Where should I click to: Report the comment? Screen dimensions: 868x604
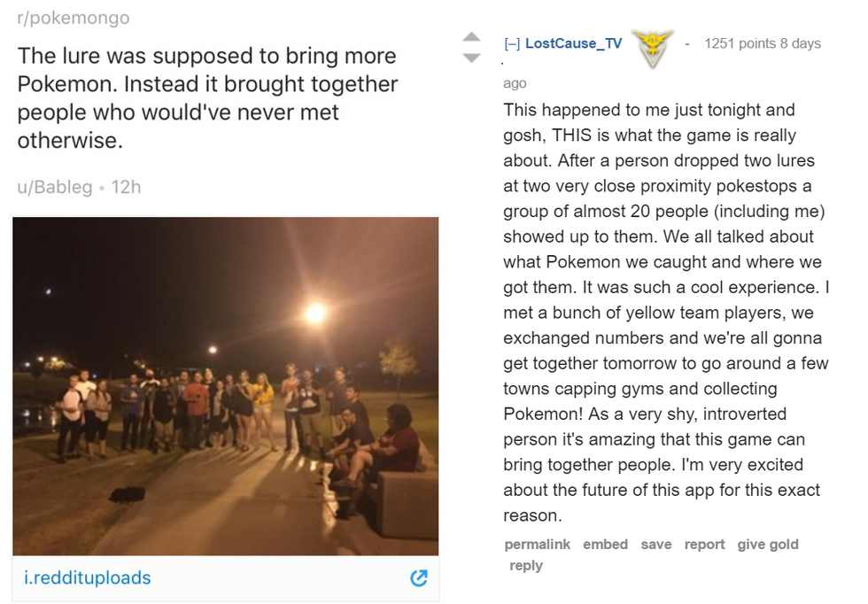coord(704,545)
